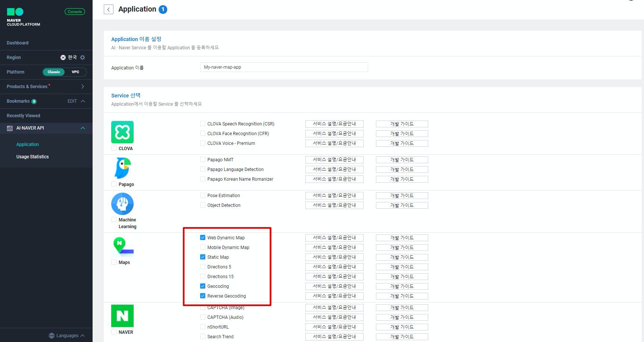Check CLOVA Speech Recognition (CSR)
Image resolution: width=644 pixels, height=342 pixels.
click(203, 124)
